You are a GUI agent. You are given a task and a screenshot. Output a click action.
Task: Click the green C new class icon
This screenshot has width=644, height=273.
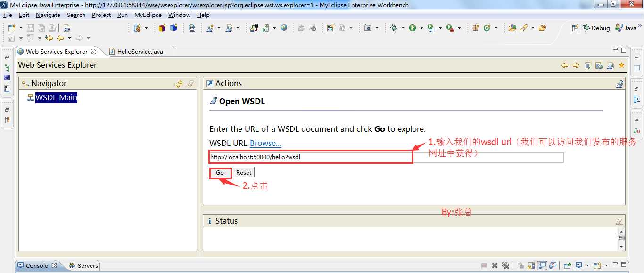(487, 28)
